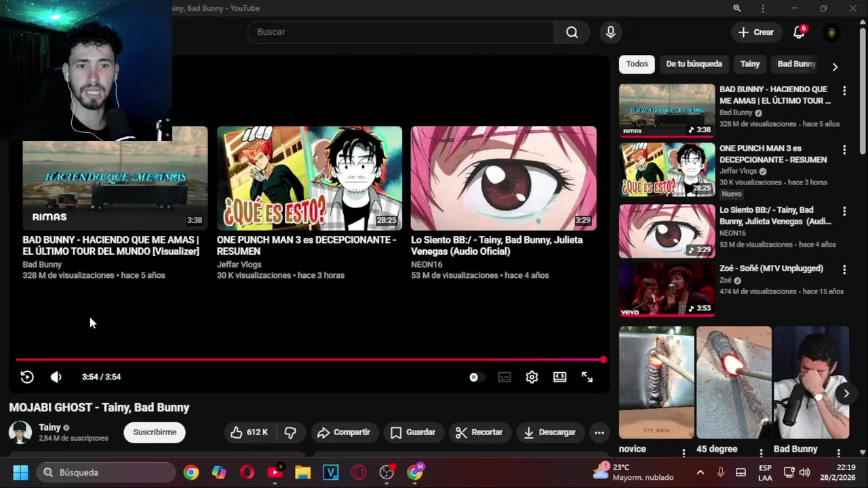Play endscreen Lo Siento BB eye thumbnail
Screen dimensions: 868x488
click(x=504, y=178)
